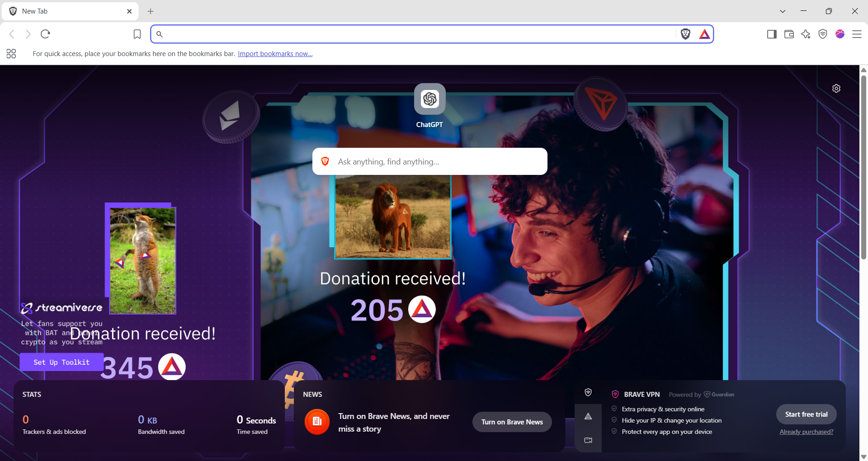Click the Streamiverse logo
The image size is (868, 461).
61,308
